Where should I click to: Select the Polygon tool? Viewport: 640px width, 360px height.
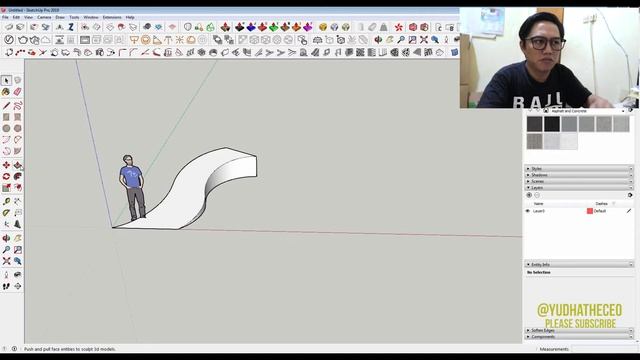click(x=18, y=128)
